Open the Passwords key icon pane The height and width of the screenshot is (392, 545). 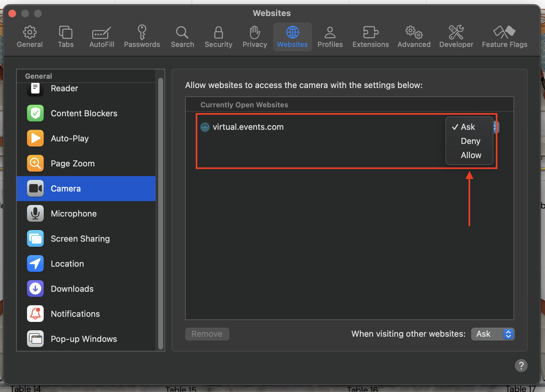click(142, 32)
